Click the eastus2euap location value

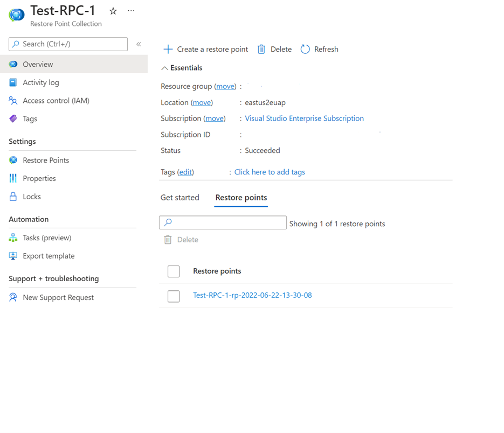[x=265, y=103]
